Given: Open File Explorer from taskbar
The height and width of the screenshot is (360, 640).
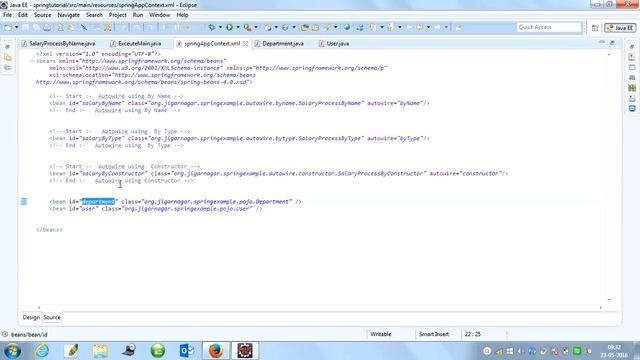Looking at the screenshot, I should 100,351.
